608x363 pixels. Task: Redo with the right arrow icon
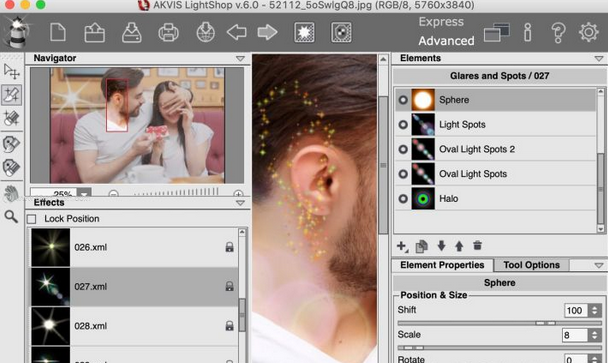[268, 32]
